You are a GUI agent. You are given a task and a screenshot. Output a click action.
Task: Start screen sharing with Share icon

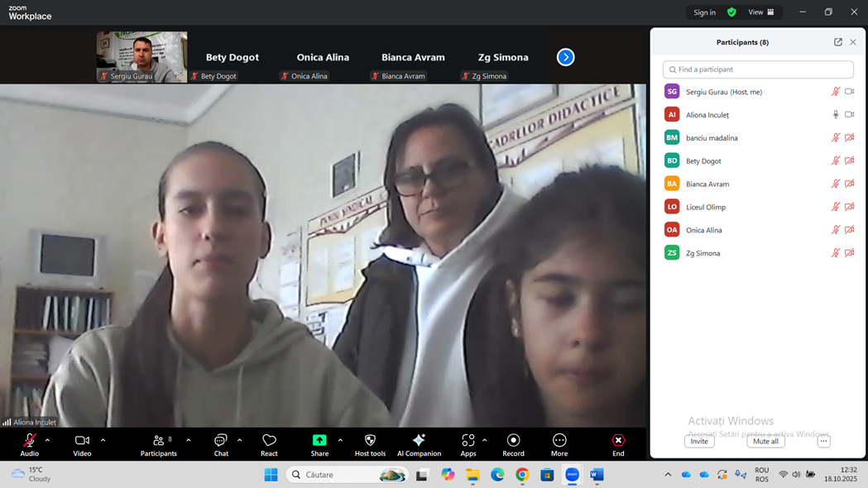point(319,441)
